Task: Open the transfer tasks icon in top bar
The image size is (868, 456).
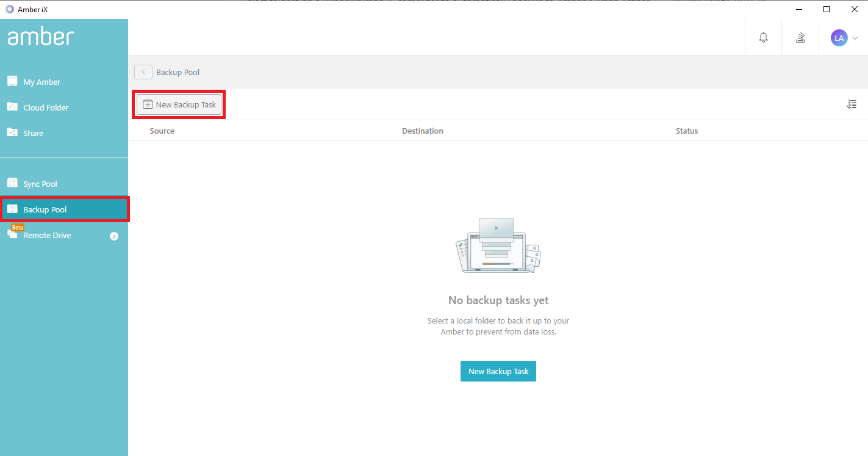Action: click(800, 37)
